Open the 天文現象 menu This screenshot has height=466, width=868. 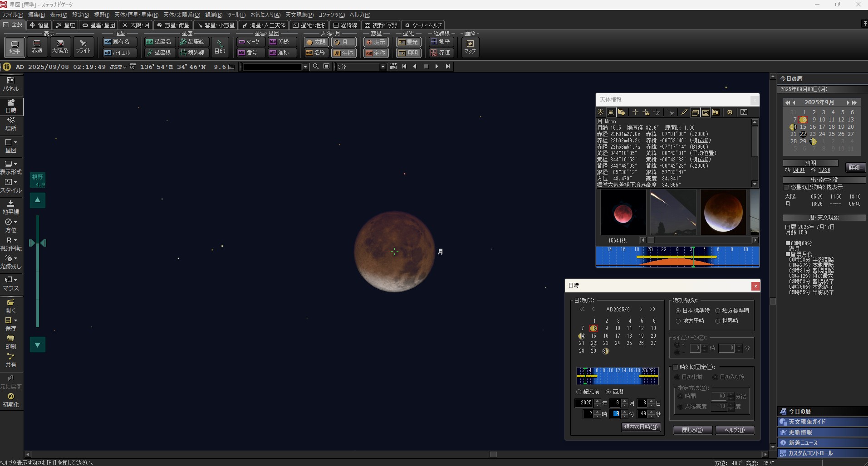[x=299, y=15]
